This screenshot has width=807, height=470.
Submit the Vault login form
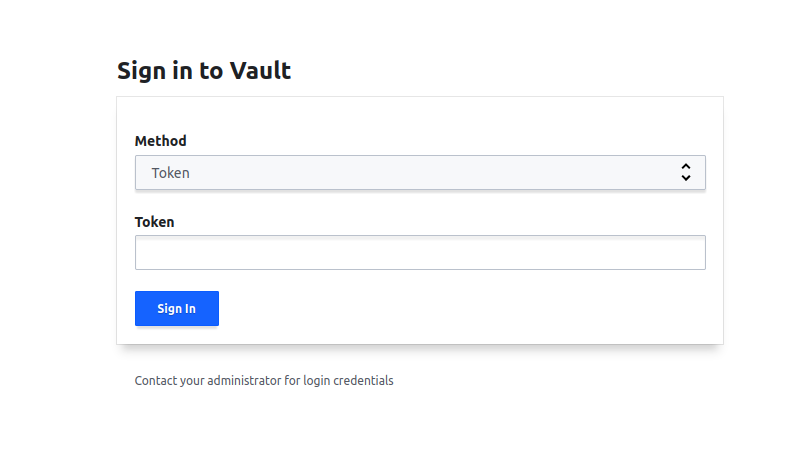pyautogui.click(x=177, y=308)
